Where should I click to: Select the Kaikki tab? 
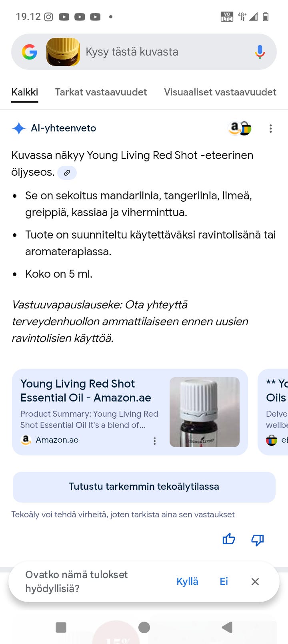pyautogui.click(x=25, y=92)
